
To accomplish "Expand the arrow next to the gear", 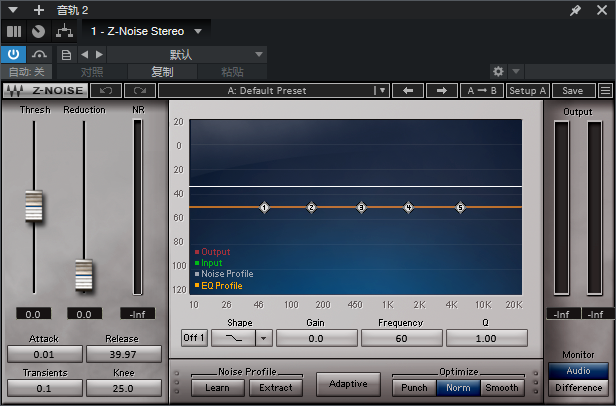I will click(516, 72).
